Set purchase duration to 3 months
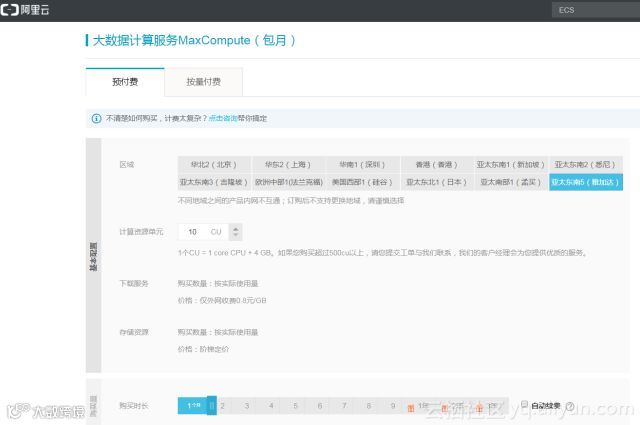 pyautogui.click(x=247, y=406)
